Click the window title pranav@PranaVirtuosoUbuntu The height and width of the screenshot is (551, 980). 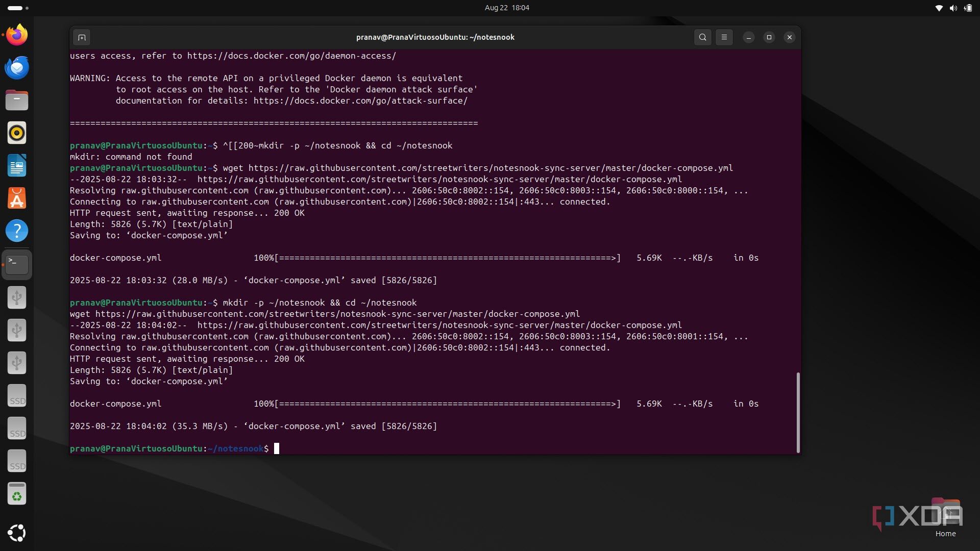pos(435,37)
